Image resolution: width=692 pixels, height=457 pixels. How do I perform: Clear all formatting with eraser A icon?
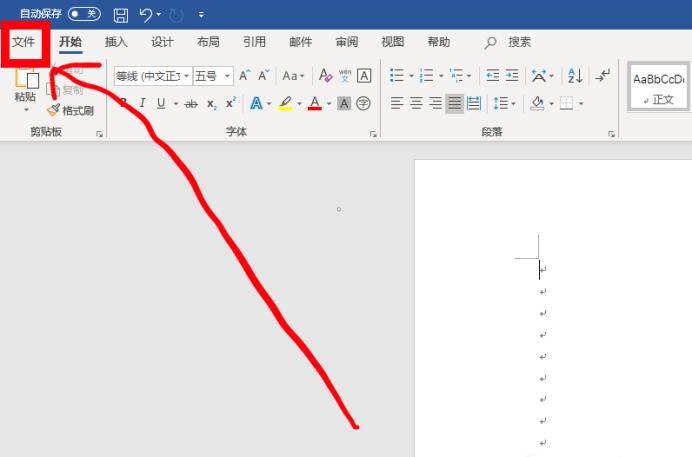(x=325, y=76)
